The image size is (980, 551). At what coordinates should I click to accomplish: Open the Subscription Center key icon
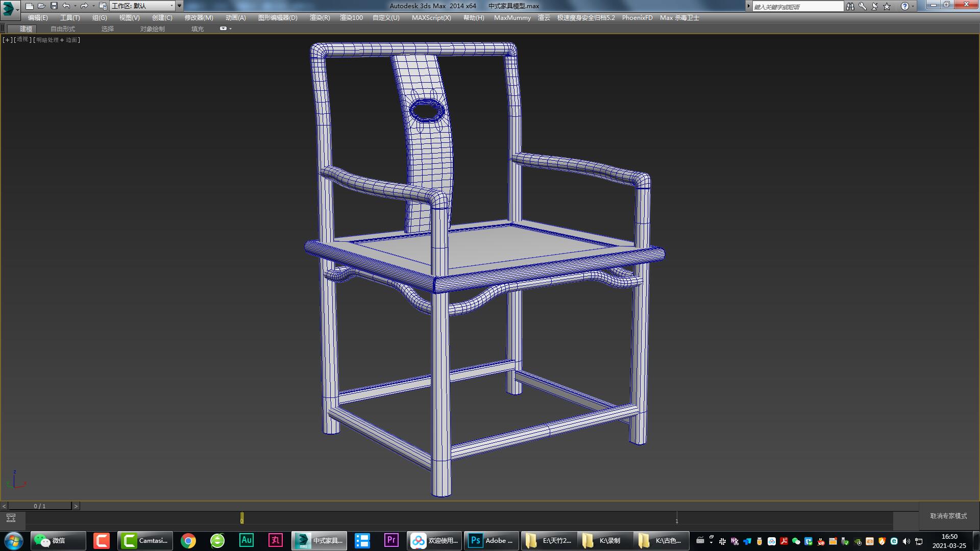(863, 6)
